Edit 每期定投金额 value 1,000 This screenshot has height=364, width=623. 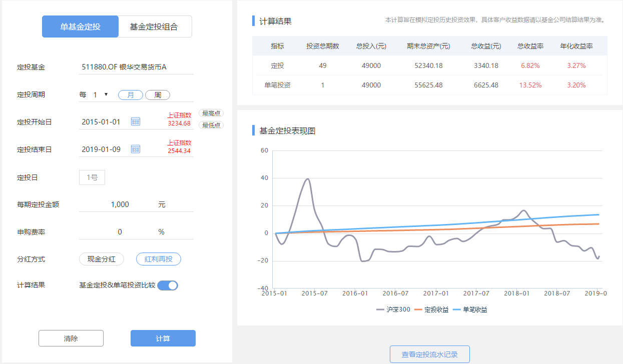point(120,204)
